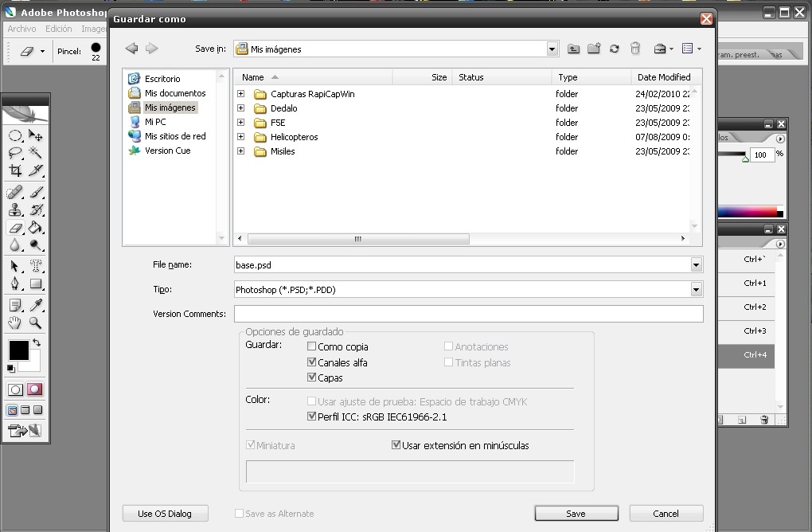Select the Clone Stamp tool
This screenshot has width=812, height=532.
coord(15,209)
